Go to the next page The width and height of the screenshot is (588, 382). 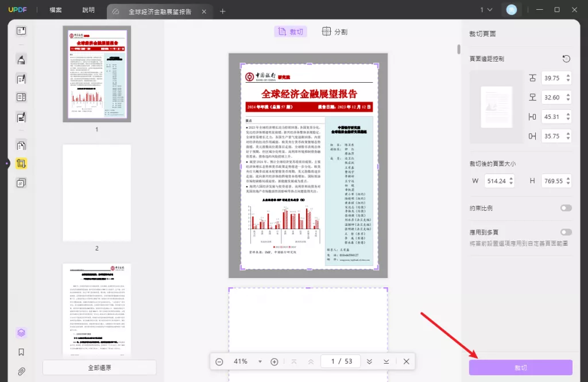tap(369, 361)
